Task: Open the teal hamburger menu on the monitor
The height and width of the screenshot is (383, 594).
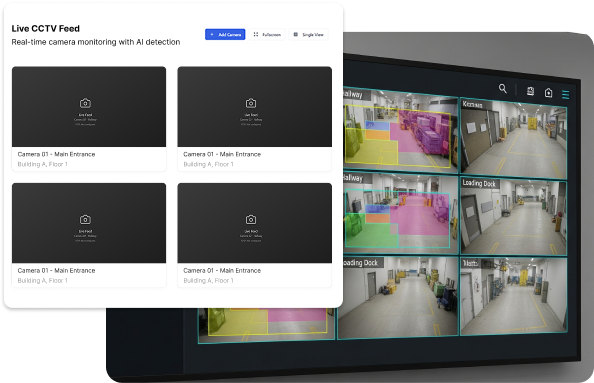Action: point(566,94)
